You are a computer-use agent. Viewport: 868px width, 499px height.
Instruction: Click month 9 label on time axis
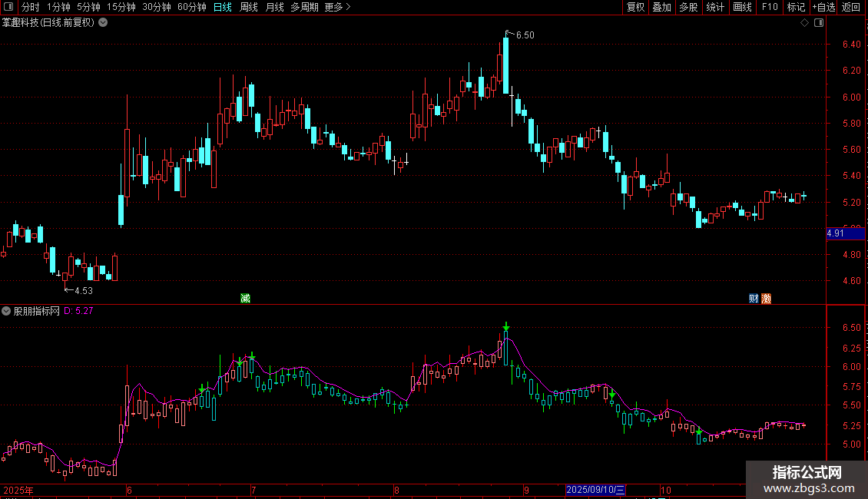pos(526,490)
